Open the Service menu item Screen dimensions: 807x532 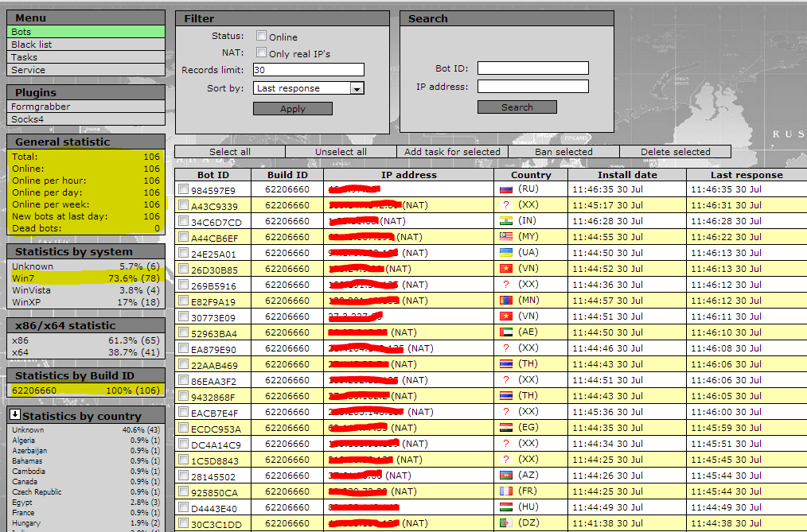click(x=86, y=70)
